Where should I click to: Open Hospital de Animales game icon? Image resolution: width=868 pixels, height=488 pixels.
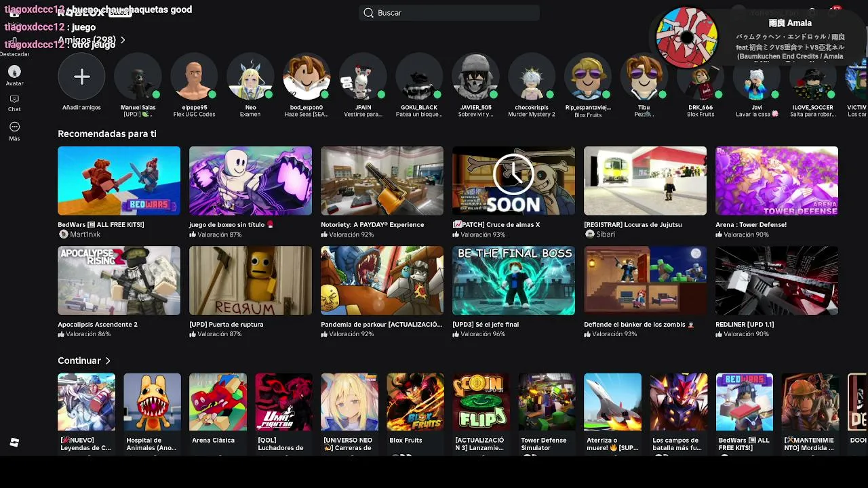152,402
